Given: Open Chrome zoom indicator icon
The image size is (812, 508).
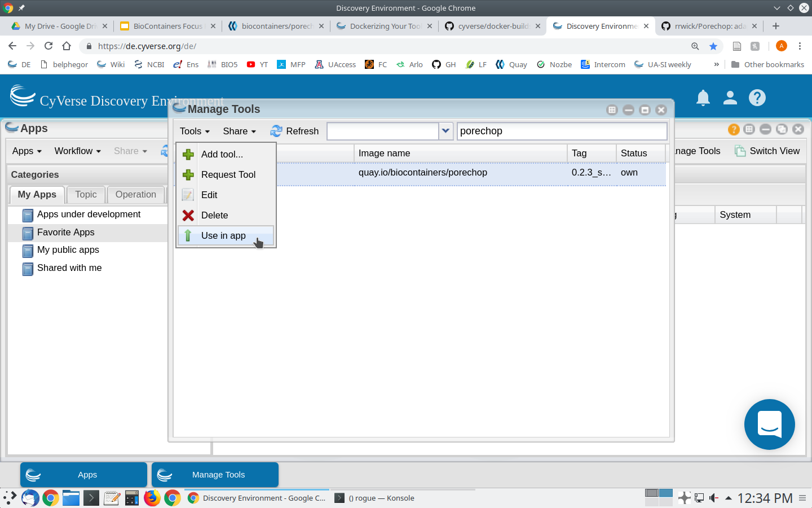Looking at the screenshot, I should [695, 46].
